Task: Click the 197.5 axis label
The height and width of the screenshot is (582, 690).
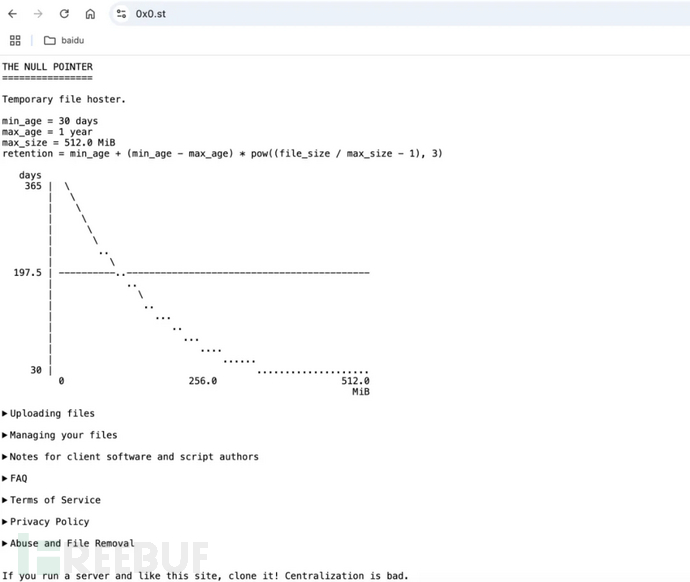Action: pyautogui.click(x=27, y=273)
